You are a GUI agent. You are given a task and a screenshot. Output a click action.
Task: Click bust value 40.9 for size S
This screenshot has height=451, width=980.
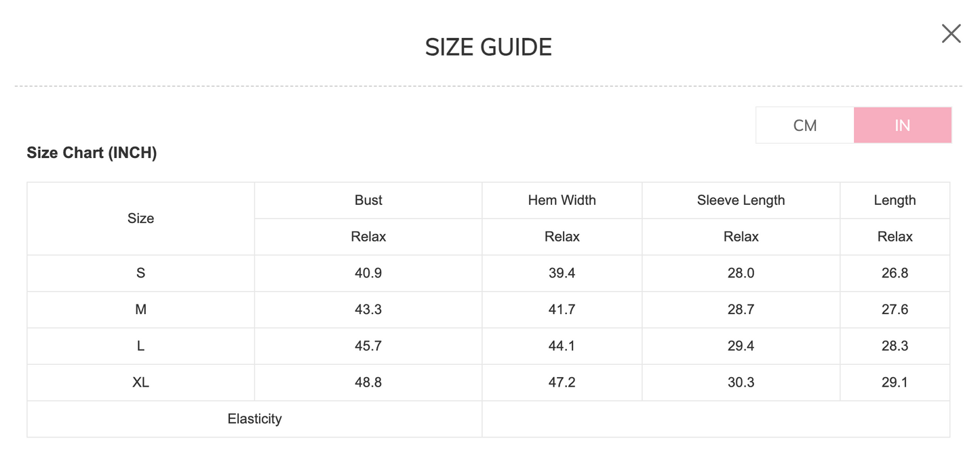tap(368, 273)
